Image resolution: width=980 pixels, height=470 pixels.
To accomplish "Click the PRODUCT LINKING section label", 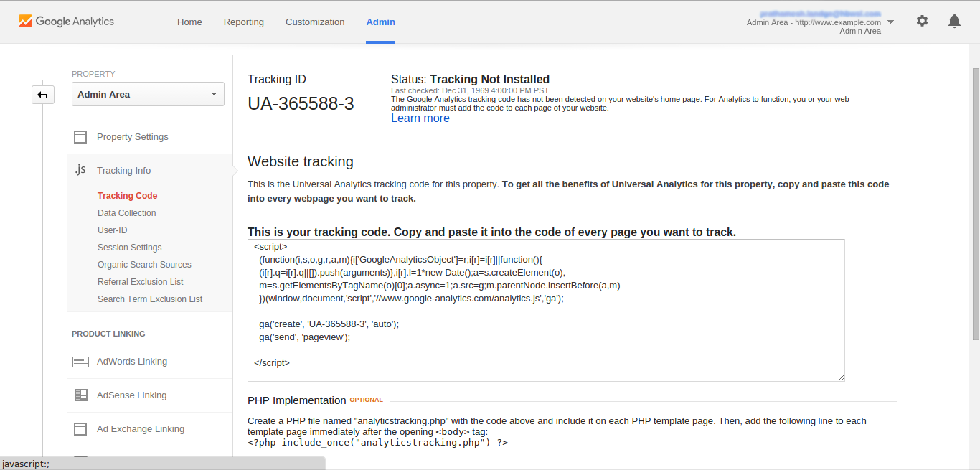I will (x=108, y=334).
